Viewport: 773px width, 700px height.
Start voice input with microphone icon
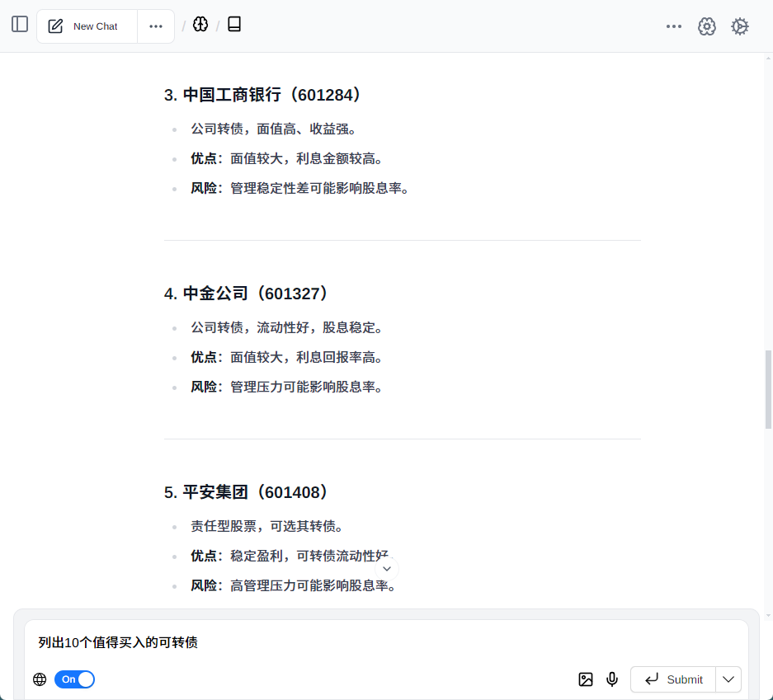click(x=612, y=679)
